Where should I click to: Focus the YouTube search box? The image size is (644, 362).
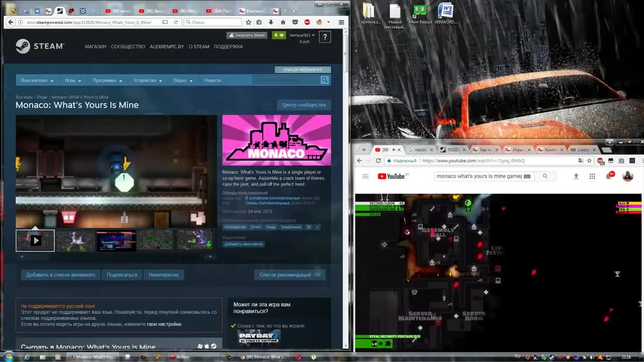pos(484,176)
